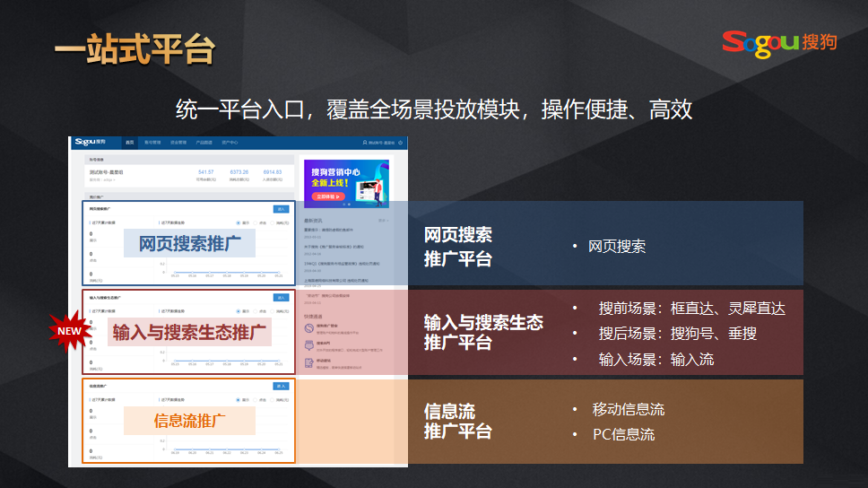
Task: Click the 移动信息流 bullet
Action: pos(629,409)
